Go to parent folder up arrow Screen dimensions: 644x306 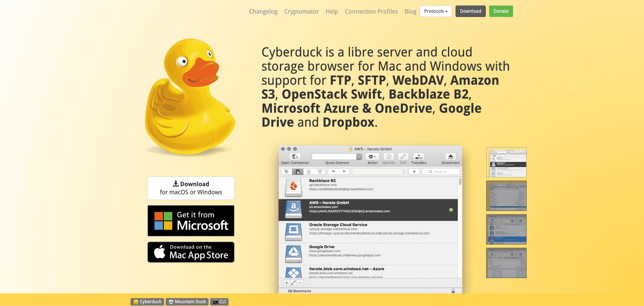[414, 171]
